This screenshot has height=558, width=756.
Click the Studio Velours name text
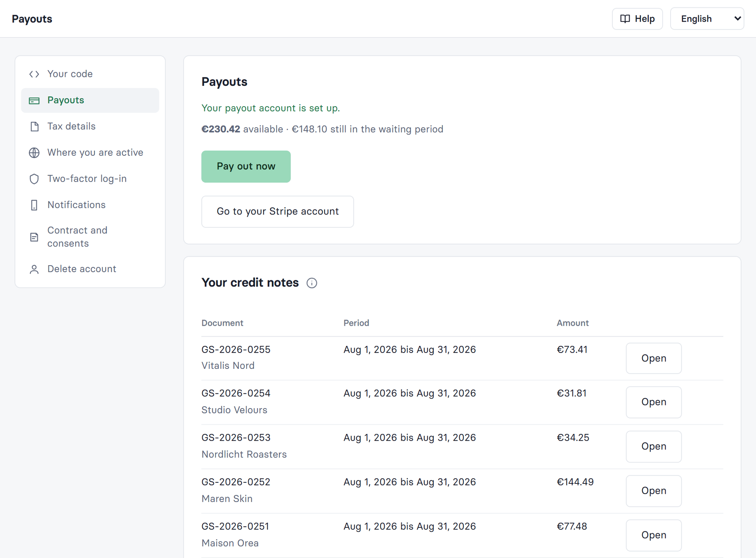[x=234, y=410]
